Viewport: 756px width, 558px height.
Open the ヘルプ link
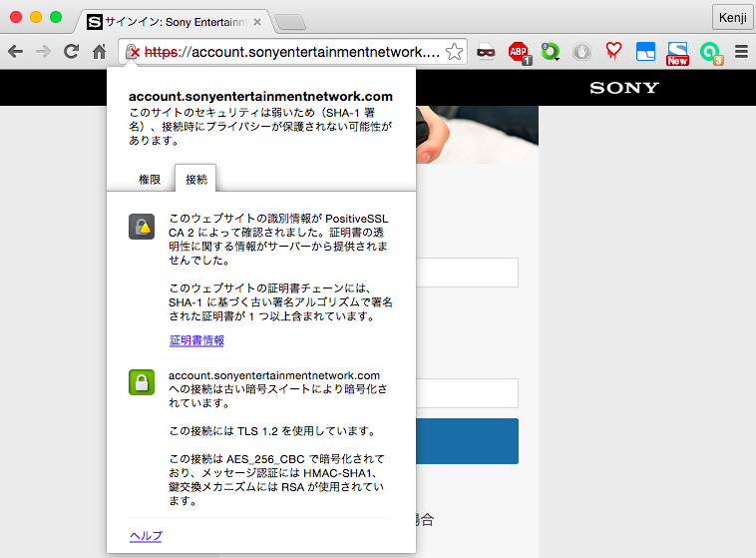[146, 536]
